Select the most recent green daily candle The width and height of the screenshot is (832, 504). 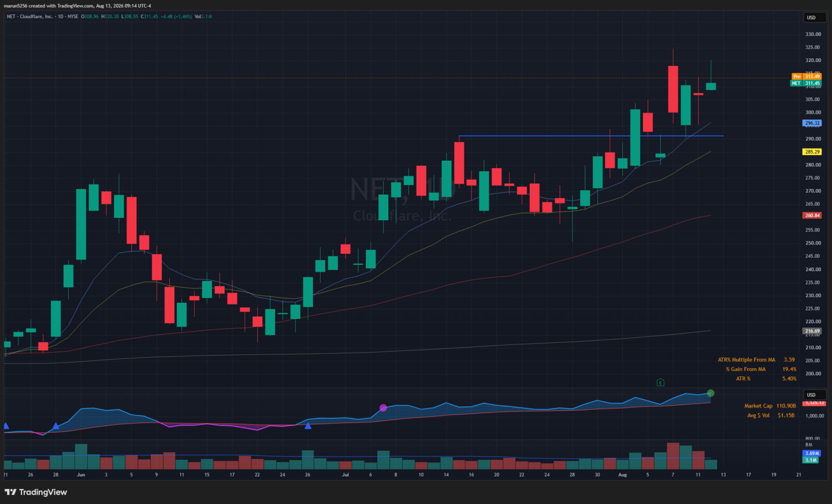[x=711, y=86]
